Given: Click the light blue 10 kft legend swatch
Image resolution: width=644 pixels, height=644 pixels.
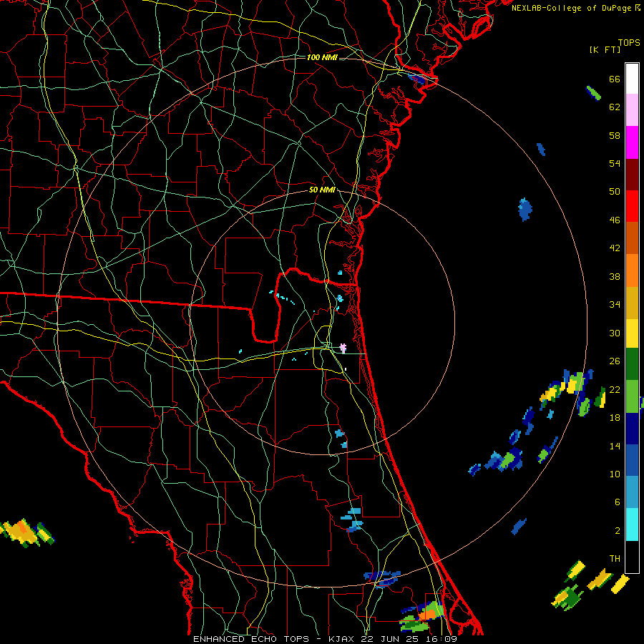Looking at the screenshot, I should pos(632,492).
